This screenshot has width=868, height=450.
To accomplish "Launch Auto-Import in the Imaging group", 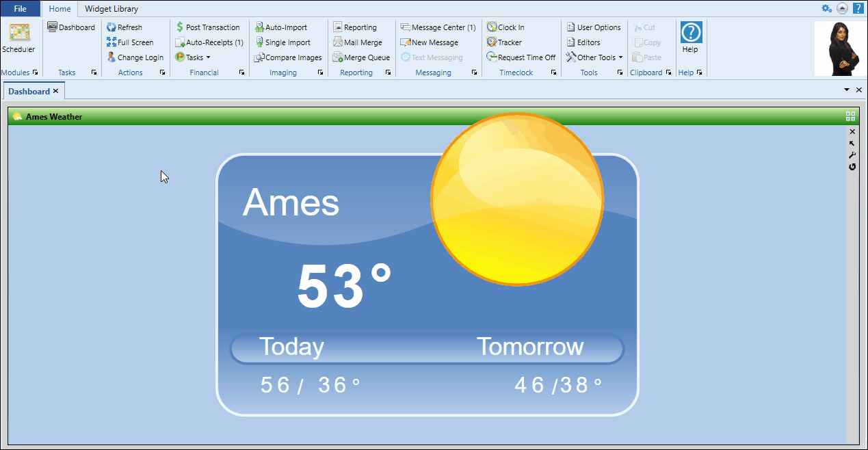I will click(280, 27).
